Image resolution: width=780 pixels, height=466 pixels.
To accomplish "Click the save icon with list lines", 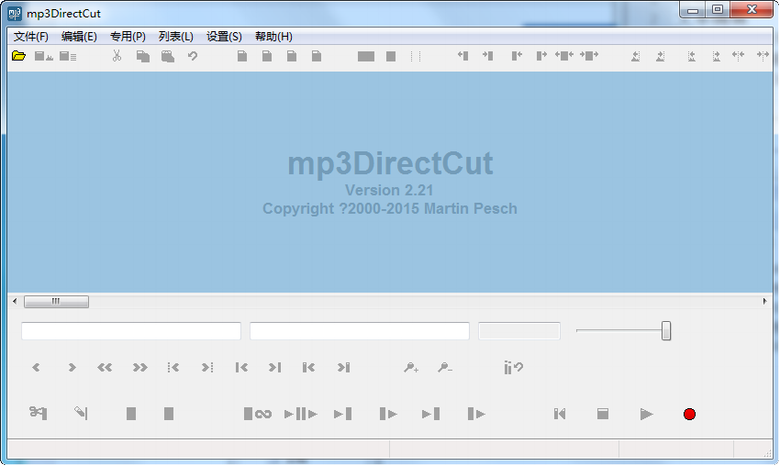I will tap(68, 56).
